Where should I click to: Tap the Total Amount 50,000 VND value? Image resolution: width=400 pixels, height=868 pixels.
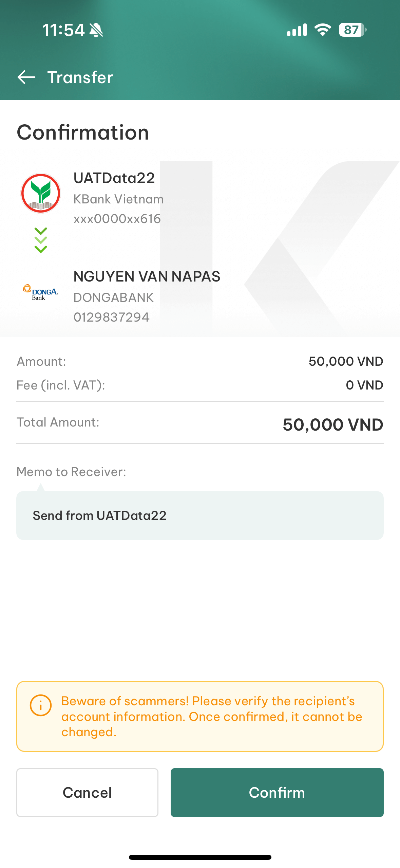(x=333, y=424)
